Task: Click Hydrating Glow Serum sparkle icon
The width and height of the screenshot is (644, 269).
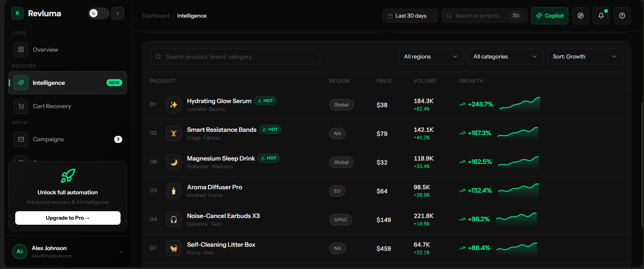Action: (x=174, y=105)
